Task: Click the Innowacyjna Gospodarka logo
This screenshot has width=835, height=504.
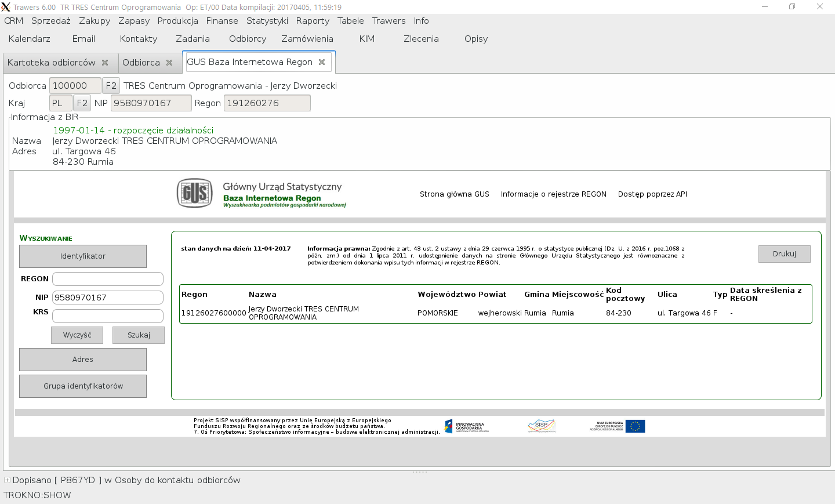Action: coord(467,426)
